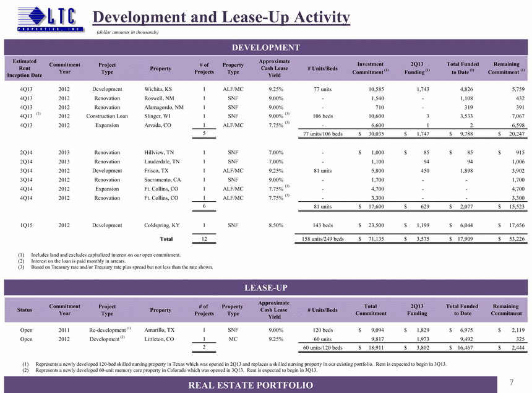
Task: Click the '17,600' subtotal commitment value
Action: [x=376, y=207]
